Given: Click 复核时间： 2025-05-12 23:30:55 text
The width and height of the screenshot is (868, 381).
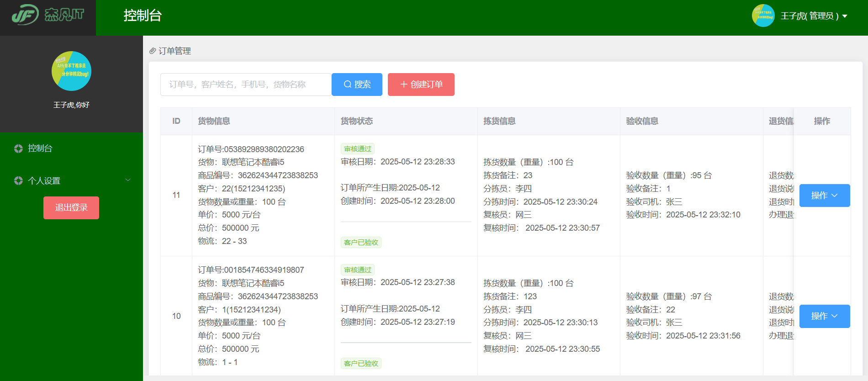Looking at the screenshot, I should [542, 349].
